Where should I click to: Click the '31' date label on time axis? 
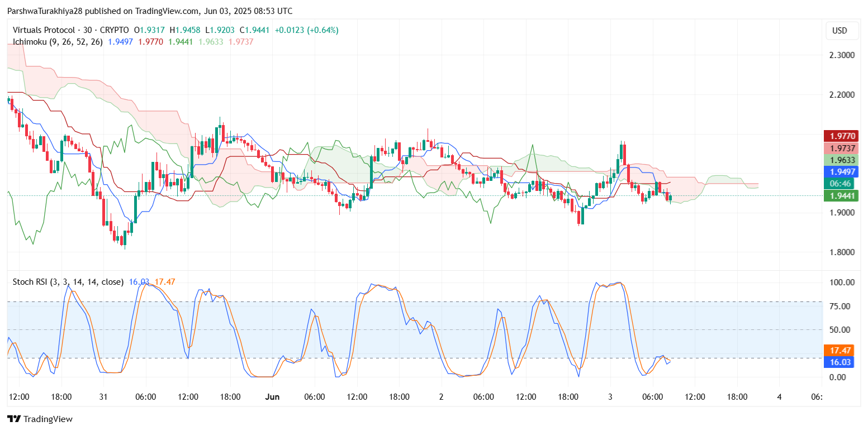(x=103, y=397)
